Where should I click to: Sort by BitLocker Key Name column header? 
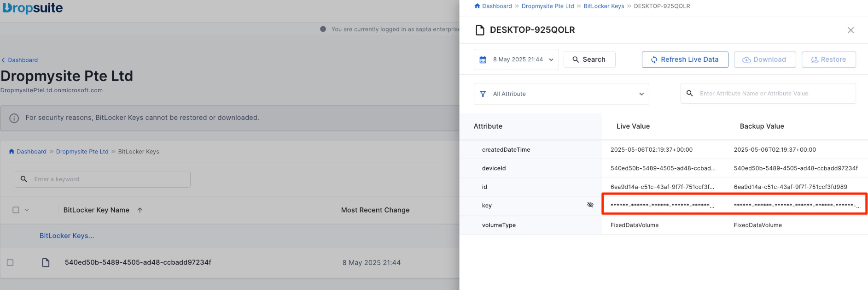[96, 210]
